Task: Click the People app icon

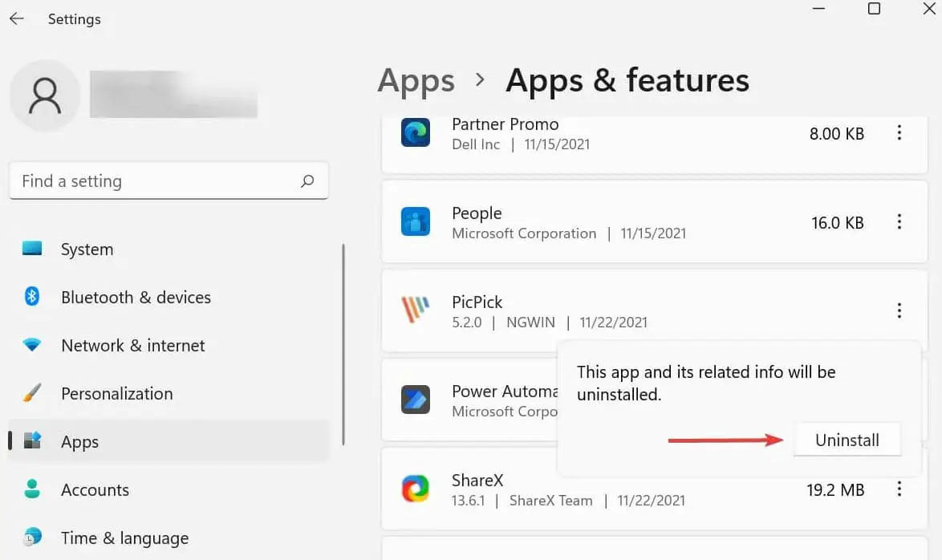Action: pos(415,222)
